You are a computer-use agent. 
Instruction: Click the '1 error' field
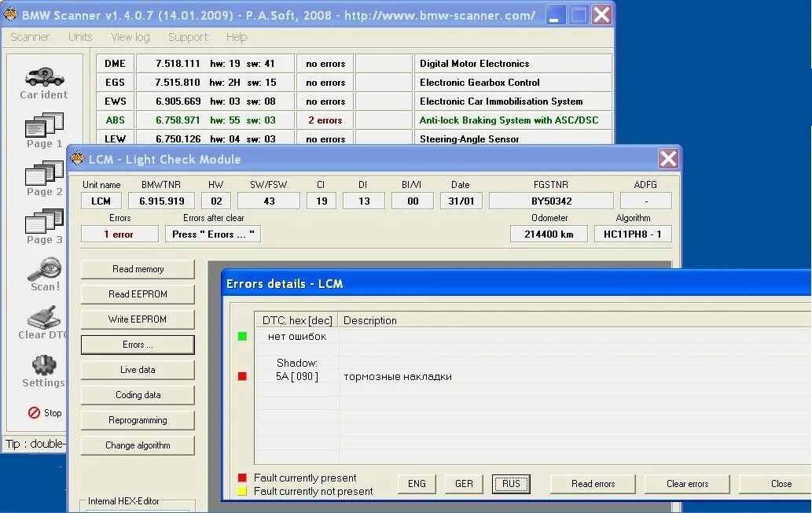tap(119, 234)
